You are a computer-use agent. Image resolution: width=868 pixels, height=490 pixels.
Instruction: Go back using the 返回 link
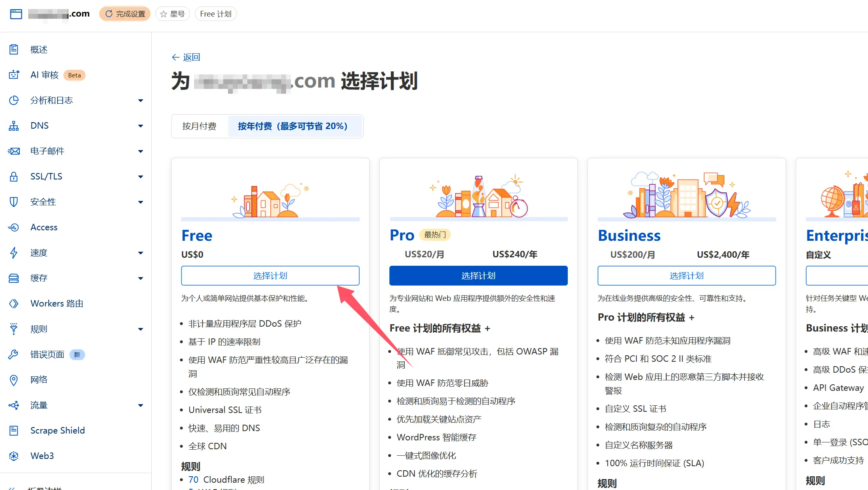[186, 57]
